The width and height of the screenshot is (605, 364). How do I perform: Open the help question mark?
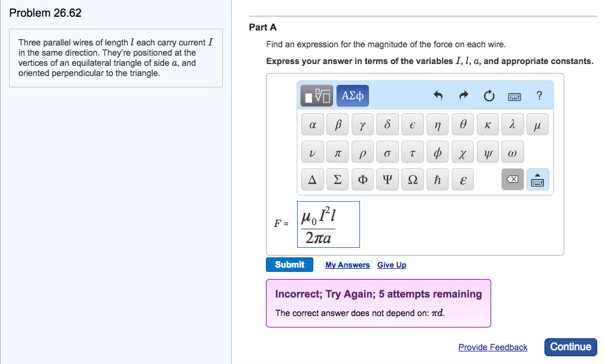tap(539, 96)
